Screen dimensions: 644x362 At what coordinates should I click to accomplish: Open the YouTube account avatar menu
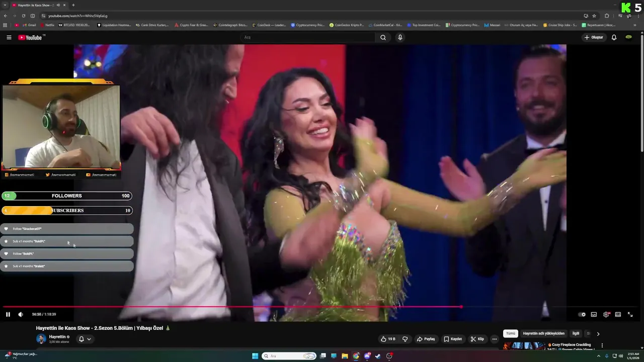tap(628, 37)
